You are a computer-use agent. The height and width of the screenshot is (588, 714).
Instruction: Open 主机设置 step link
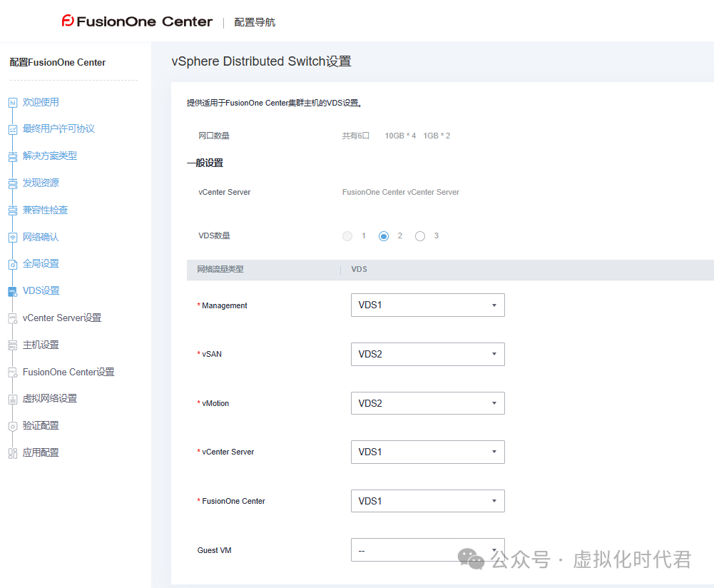pos(41,345)
